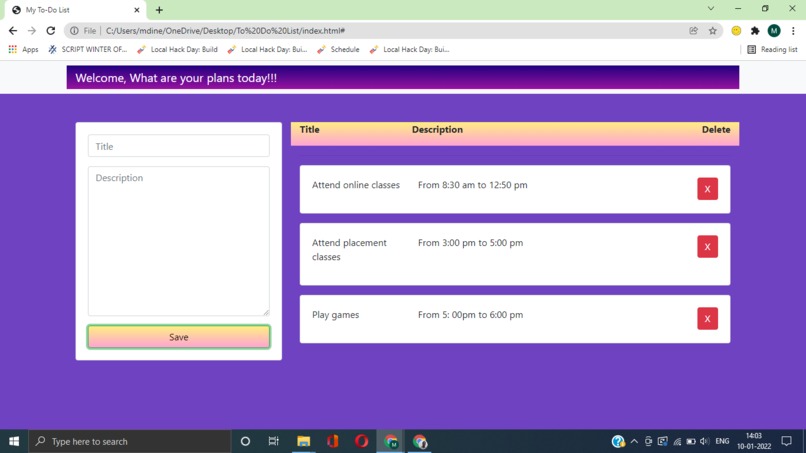The height and width of the screenshot is (453, 806).
Task: Delete the Attend placement classes task
Action: [707, 246]
